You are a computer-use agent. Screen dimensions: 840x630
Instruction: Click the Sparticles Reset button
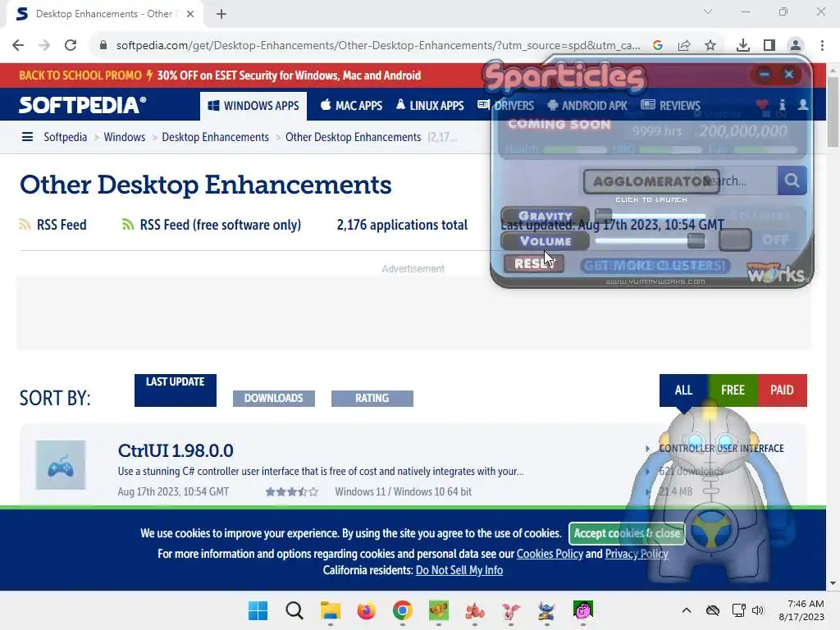coord(533,263)
